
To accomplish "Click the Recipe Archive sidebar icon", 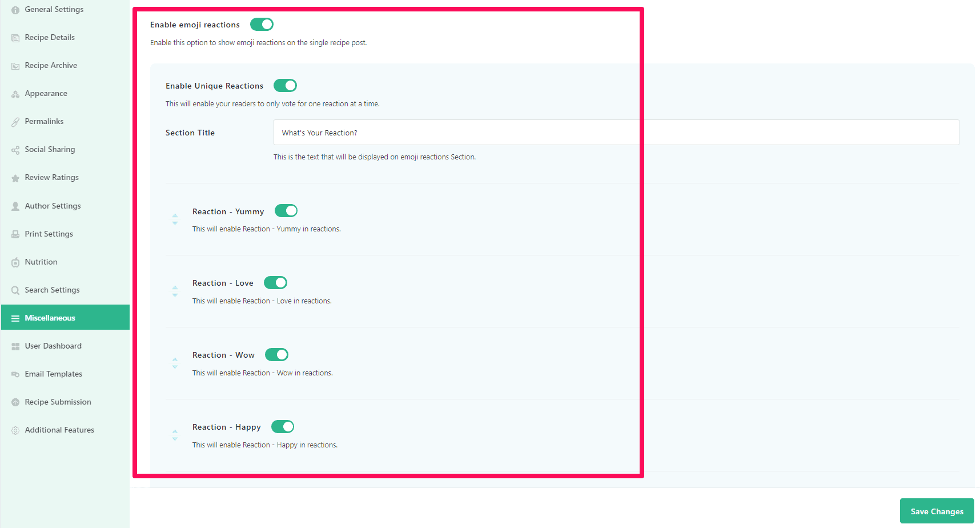I will click(x=15, y=66).
